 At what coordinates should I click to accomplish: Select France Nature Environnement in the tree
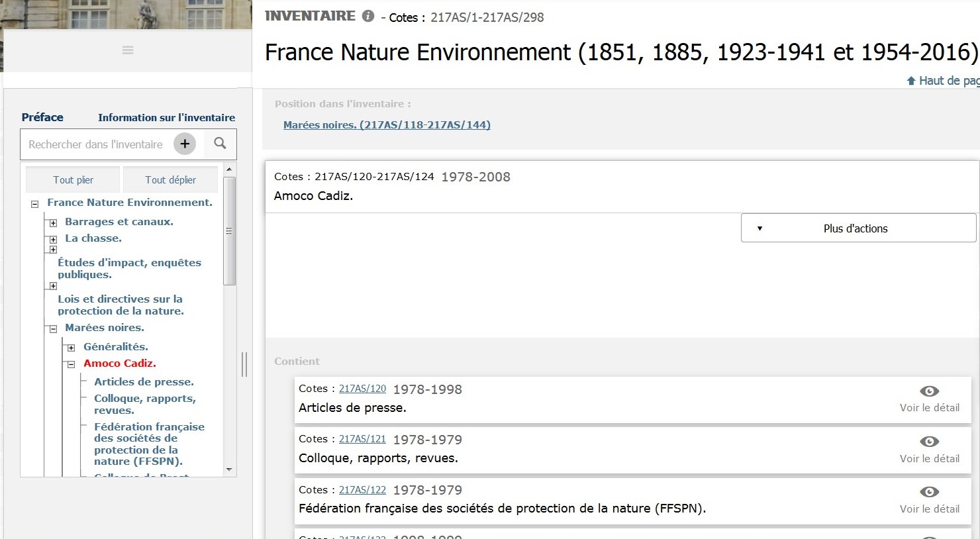coord(130,203)
